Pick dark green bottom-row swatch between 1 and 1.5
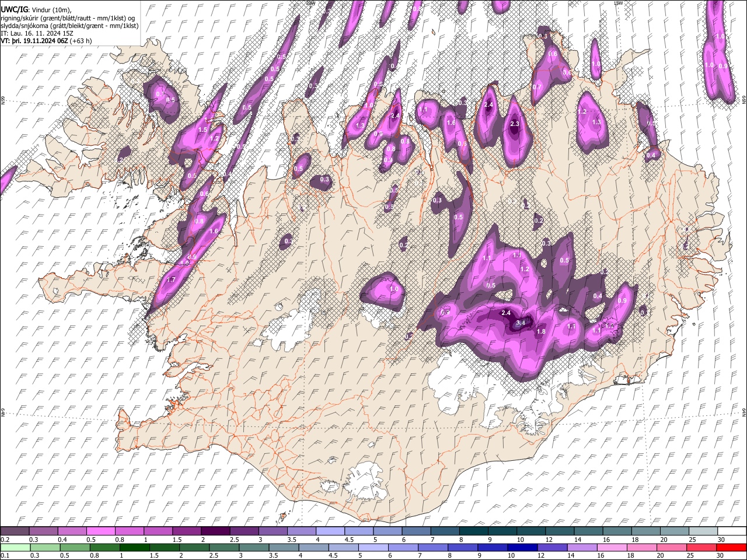This screenshot has height=560, width=747. [x=134, y=547]
